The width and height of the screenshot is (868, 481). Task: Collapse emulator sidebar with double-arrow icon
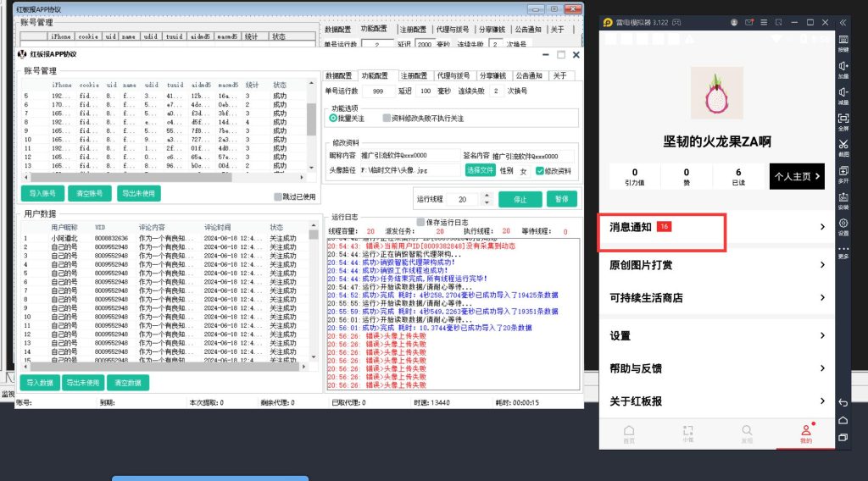(x=843, y=23)
